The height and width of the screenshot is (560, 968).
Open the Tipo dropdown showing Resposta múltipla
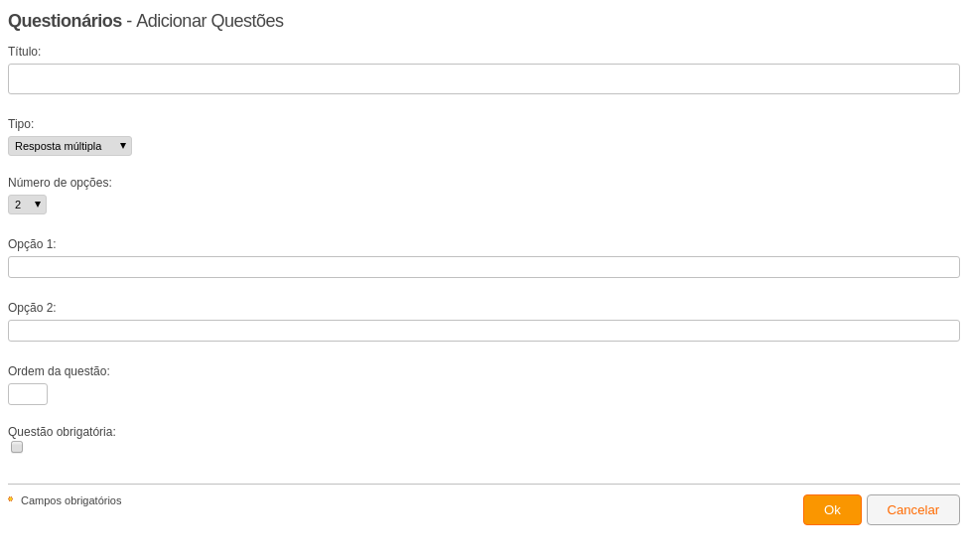69,146
